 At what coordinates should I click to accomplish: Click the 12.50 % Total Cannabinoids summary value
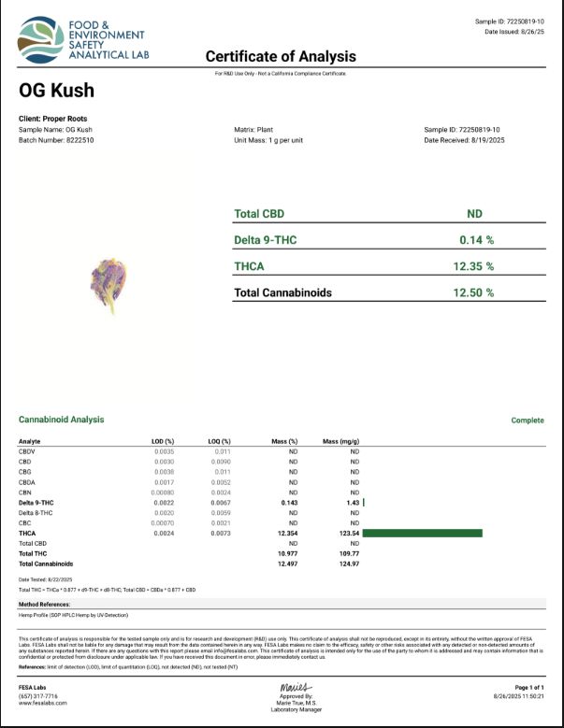(476, 293)
